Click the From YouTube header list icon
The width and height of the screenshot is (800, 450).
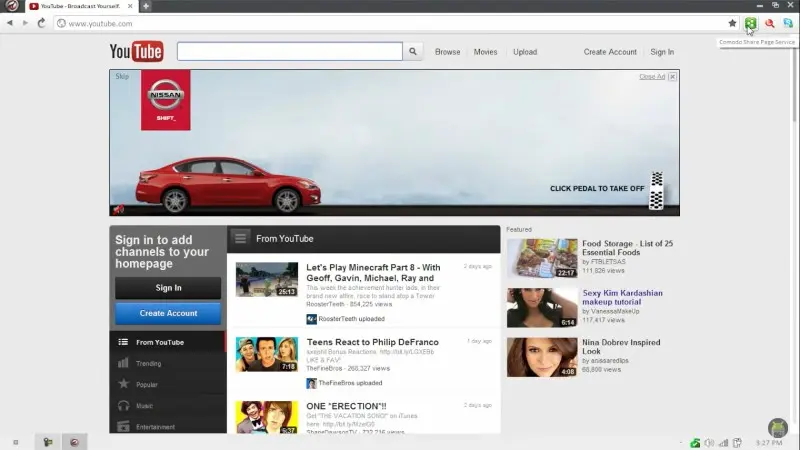(240, 238)
